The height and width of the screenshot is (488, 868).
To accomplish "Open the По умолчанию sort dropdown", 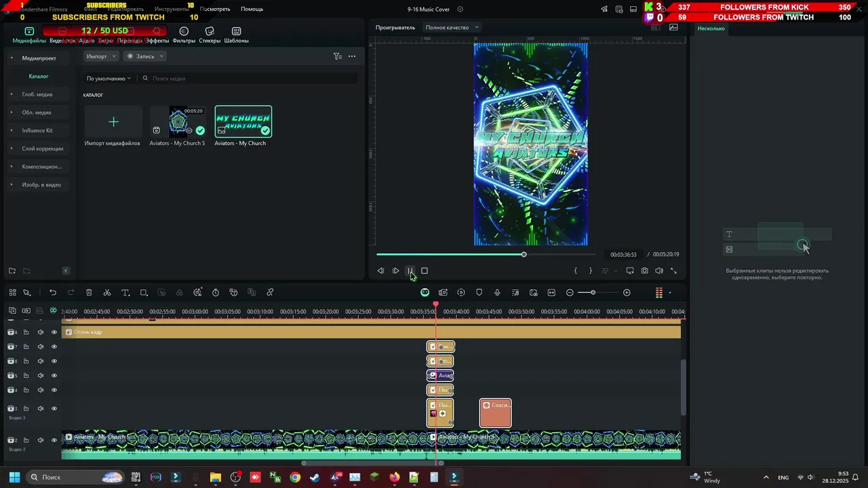I will [x=108, y=79].
